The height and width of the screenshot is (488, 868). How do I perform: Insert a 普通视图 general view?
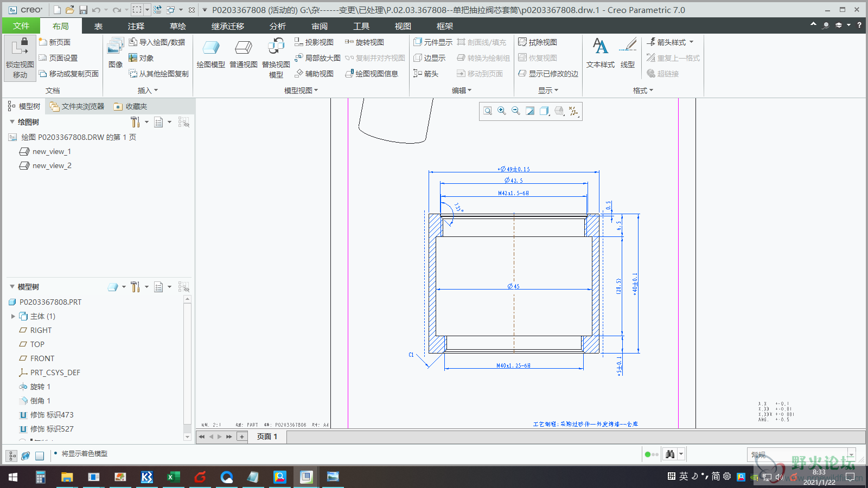[x=243, y=53]
